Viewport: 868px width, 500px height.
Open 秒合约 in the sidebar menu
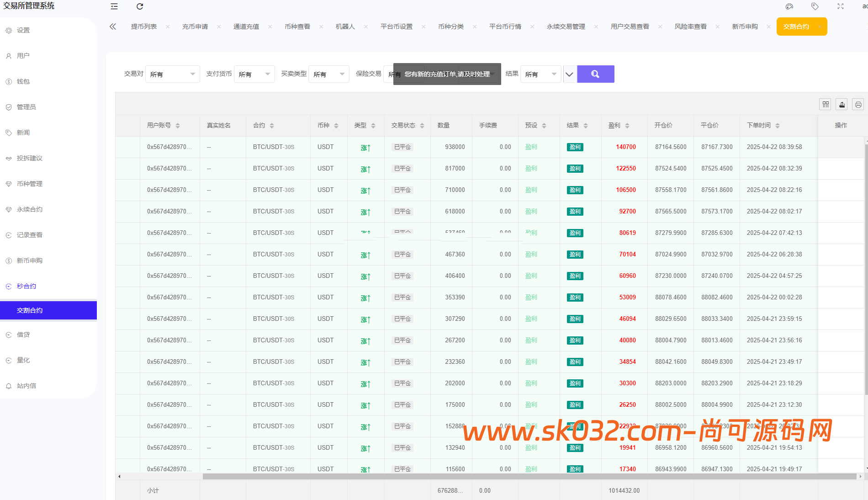[26, 286]
